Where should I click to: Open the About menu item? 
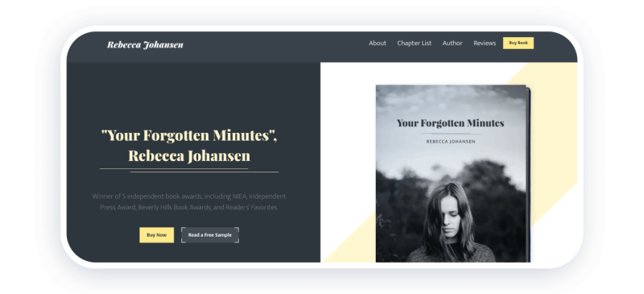378,43
